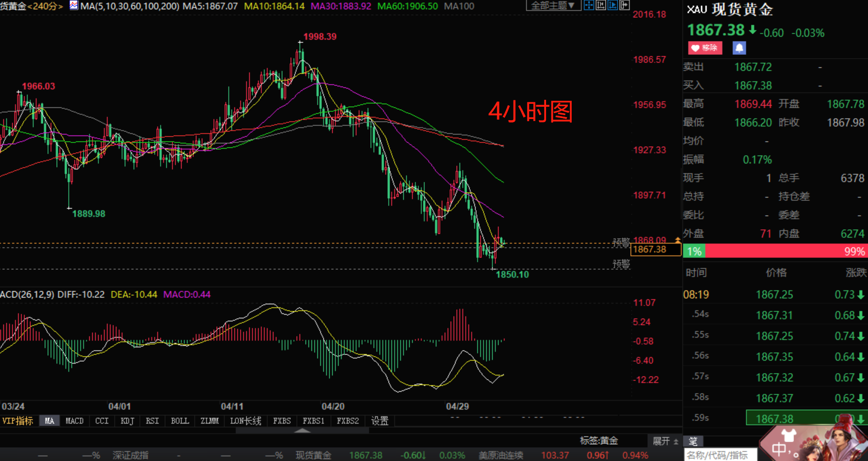The image size is (868, 461).
Task: Click the 标签:黄金 tag label
Action: [599, 441]
